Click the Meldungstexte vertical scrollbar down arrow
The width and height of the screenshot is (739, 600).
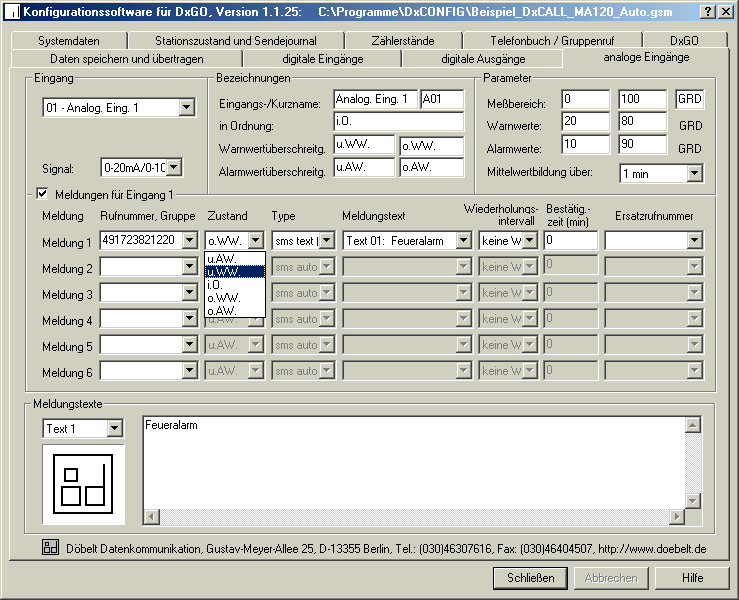coord(692,501)
